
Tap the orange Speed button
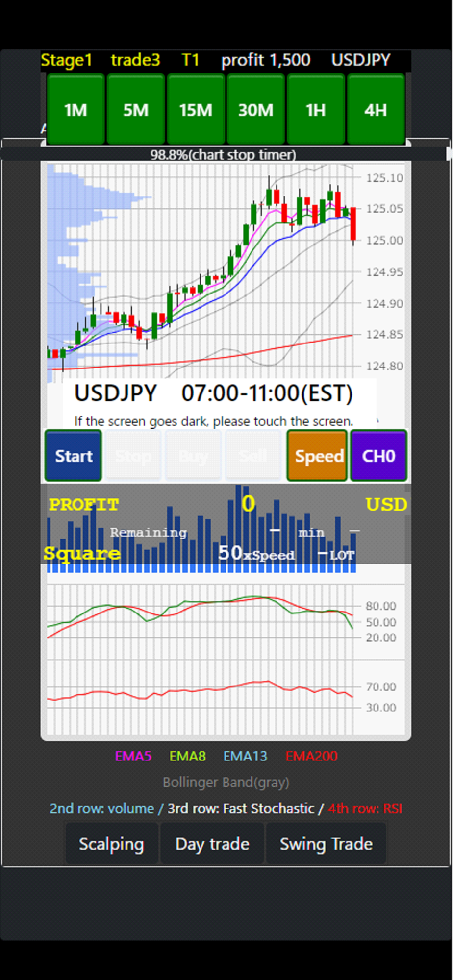(x=318, y=456)
